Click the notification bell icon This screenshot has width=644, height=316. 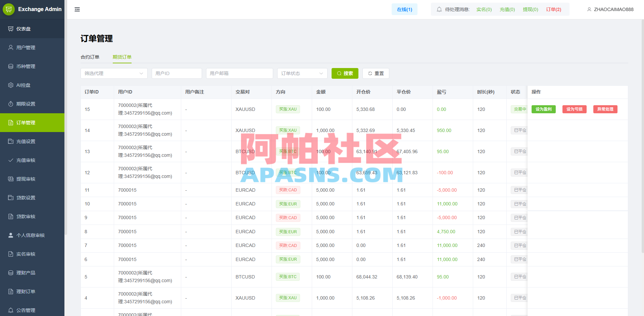pyautogui.click(x=439, y=9)
